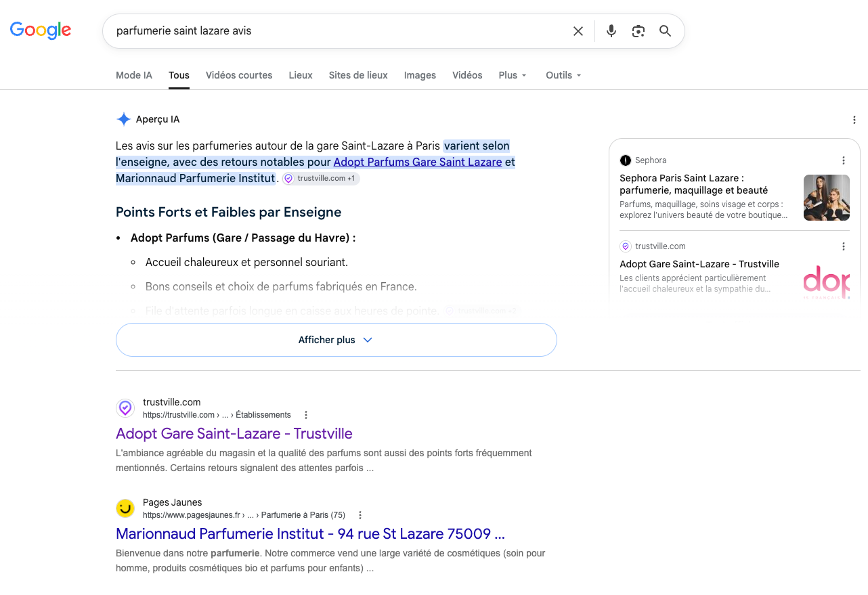Image resolution: width=868 pixels, height=595 pixels.
Task: Open Aperçu IA three-dot options menu
Action: [854, 120]
